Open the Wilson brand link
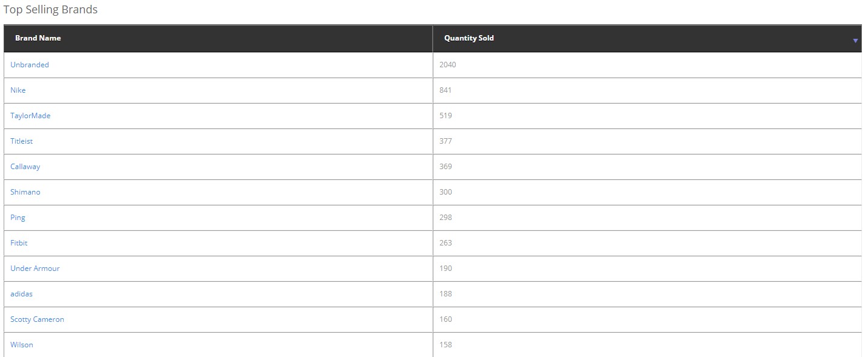This screenshot has height=357, width=868. pyautogui.click(x=22, y=345)
